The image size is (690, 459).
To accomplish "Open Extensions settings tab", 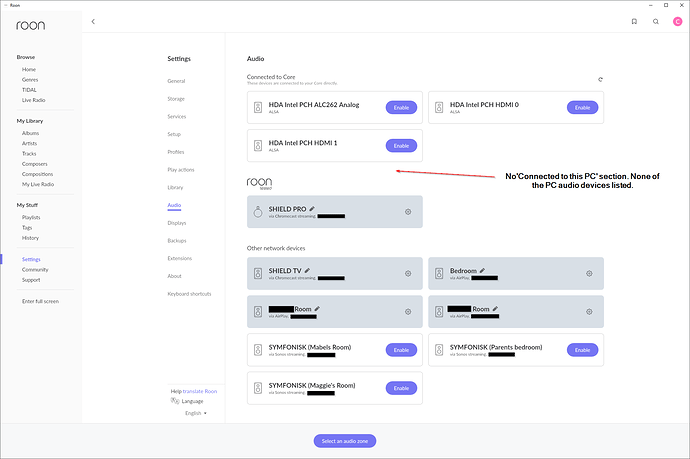I will pyautogui.click(x=180, y=258).
